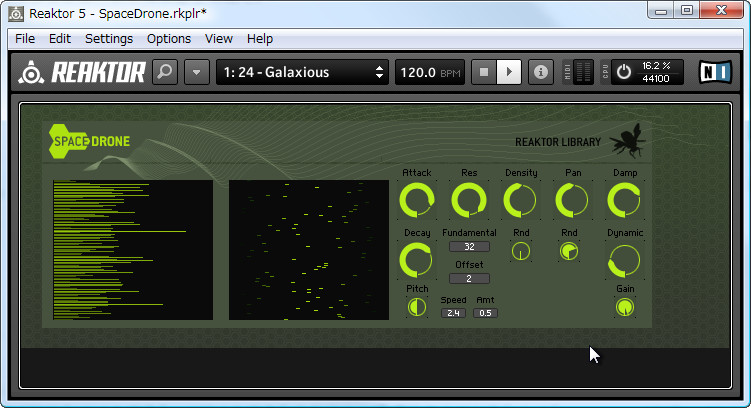Click the Native Instruments NI logo
This screenshot has height=408, width=751.
point(715,72)
